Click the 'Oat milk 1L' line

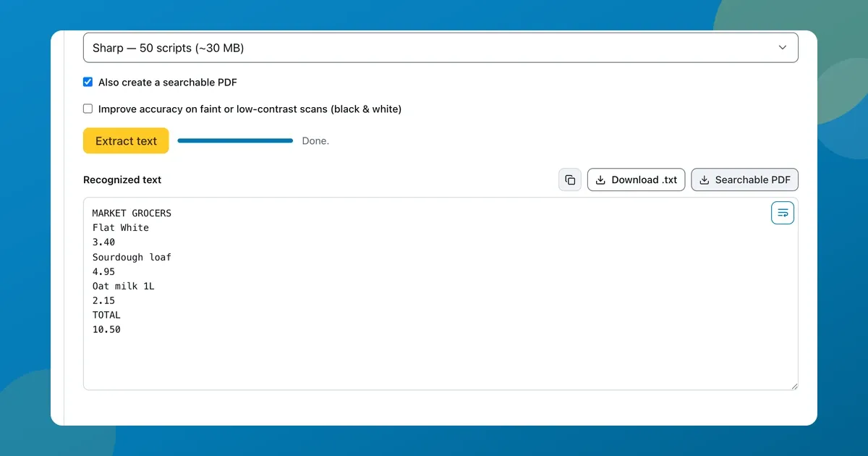[x=123, y=286]
